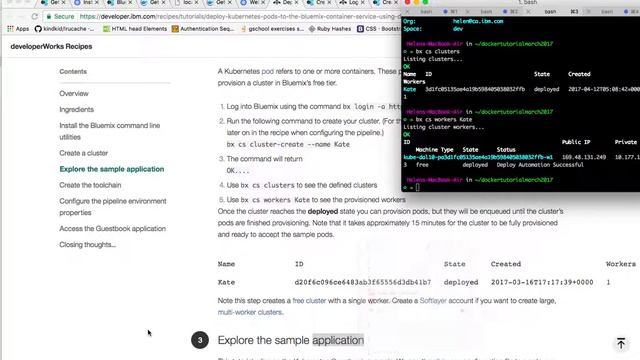
Task: Jump to Closing thoughts section
Action: (87, 244)
